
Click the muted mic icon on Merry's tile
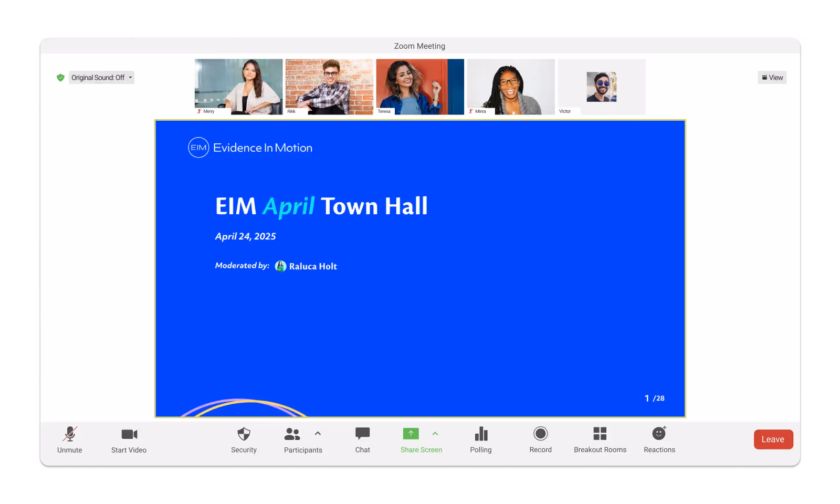click(x=199, y=111)
